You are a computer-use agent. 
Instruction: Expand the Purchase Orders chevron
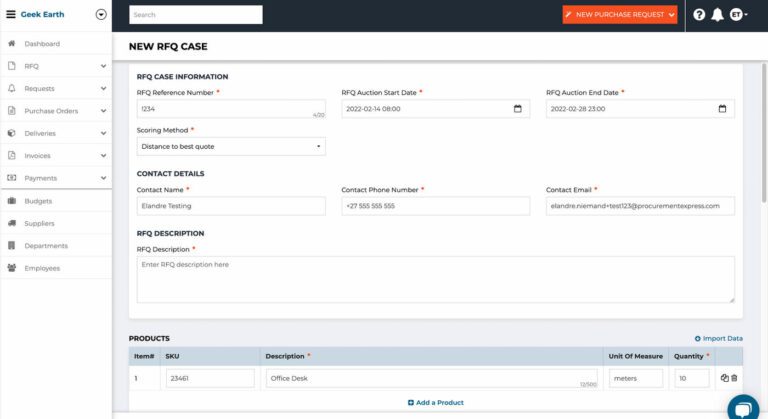click(x=103, y=111)
